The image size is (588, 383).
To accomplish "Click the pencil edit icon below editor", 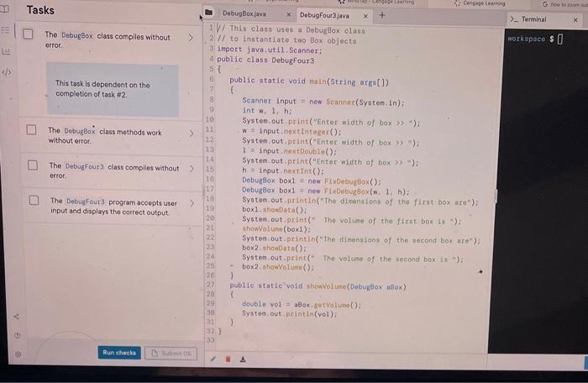I will point(213,359).
